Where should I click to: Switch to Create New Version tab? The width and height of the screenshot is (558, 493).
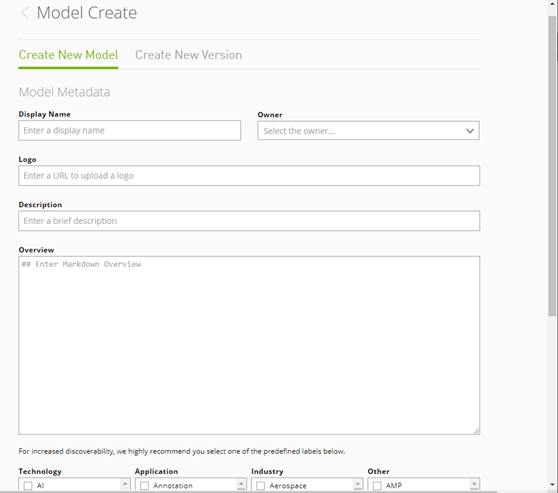click(188, 55)
